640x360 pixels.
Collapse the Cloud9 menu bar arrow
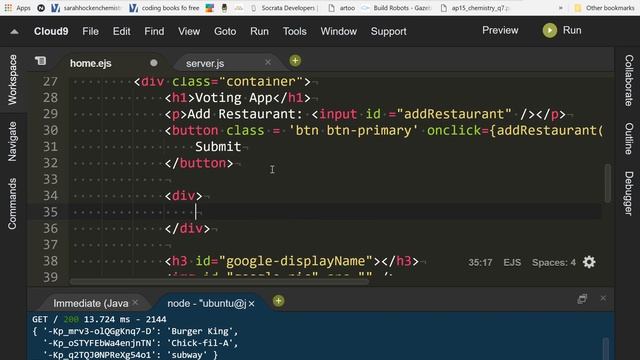click(x=14, y=31)
